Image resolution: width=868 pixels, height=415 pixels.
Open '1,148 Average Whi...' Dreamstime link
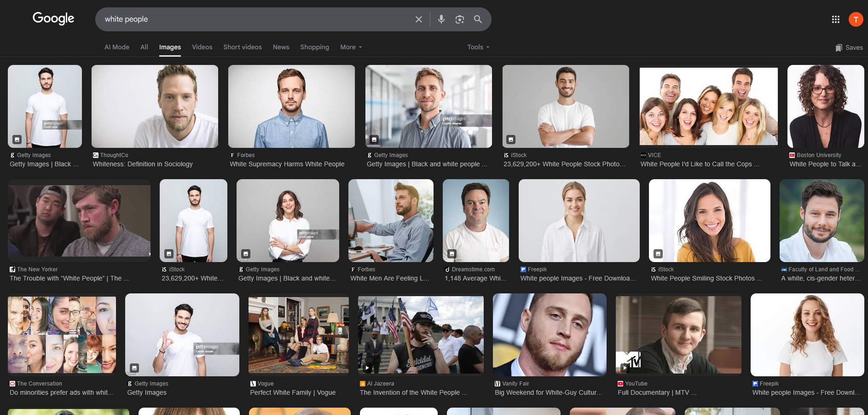475,278
